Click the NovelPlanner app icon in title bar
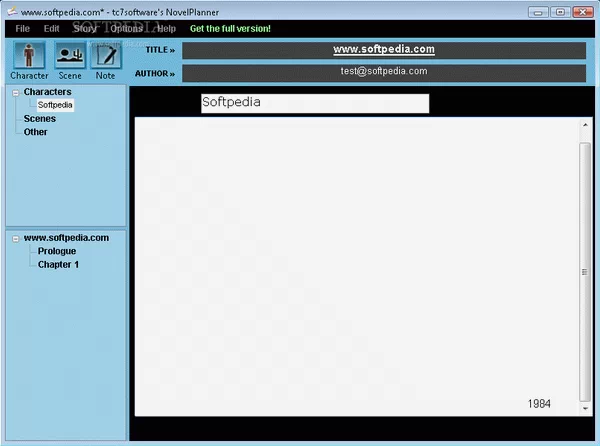Image resolution: width=600 pixels, height=446 pixels. tap(12, 11)
